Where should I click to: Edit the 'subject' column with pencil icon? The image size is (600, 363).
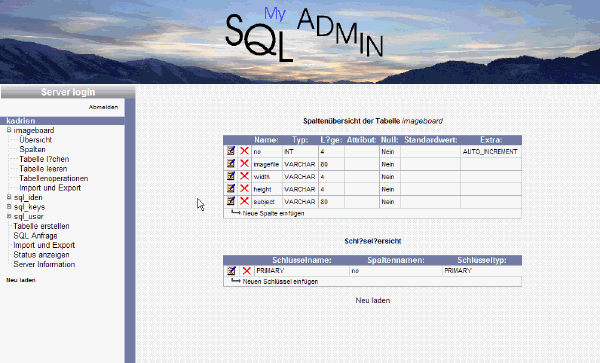(x=231, y=201)
